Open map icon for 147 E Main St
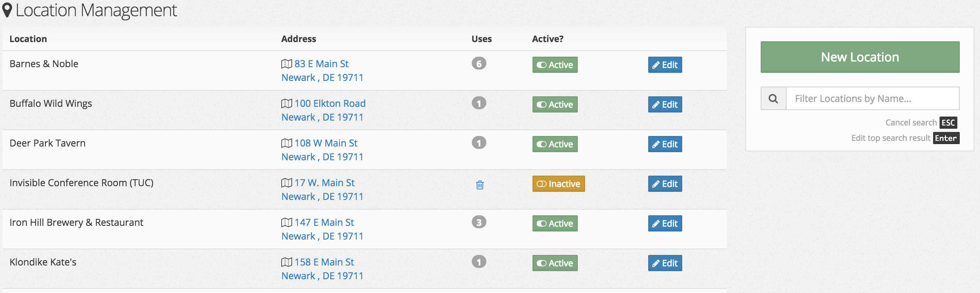Image resolution: width=980 pixels, height=293 pixels. click(x=286, y=223)
